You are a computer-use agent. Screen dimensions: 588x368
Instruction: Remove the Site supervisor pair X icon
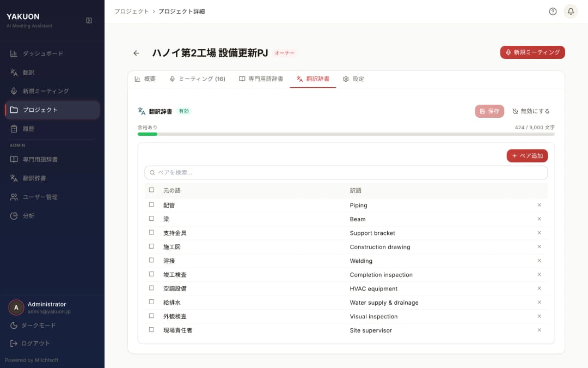[539, 330]
